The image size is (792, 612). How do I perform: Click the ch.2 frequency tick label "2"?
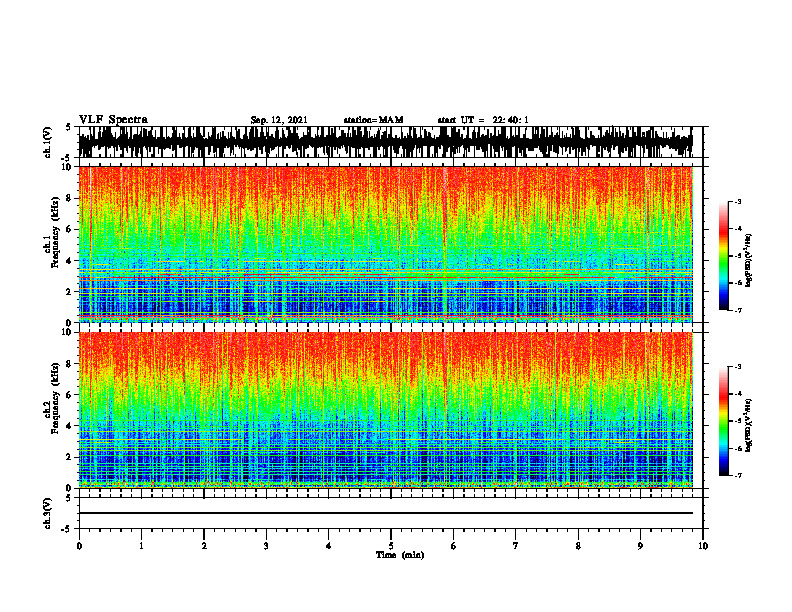coord(71,457)
